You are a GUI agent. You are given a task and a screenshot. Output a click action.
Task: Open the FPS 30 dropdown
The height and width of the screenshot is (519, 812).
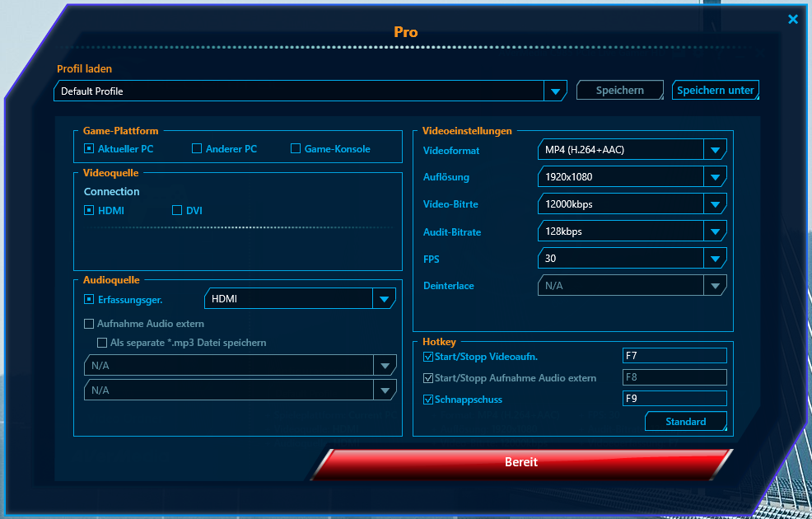coord(632,258)
